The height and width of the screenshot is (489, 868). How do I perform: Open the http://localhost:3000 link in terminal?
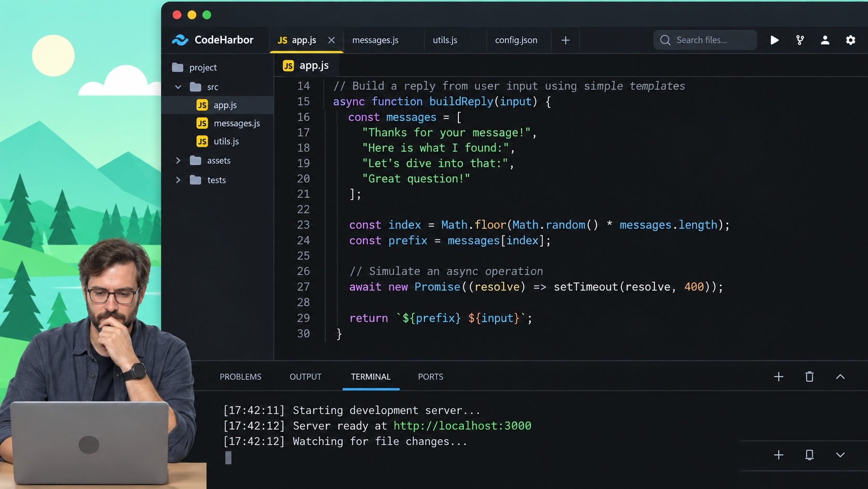pos(462,426)
